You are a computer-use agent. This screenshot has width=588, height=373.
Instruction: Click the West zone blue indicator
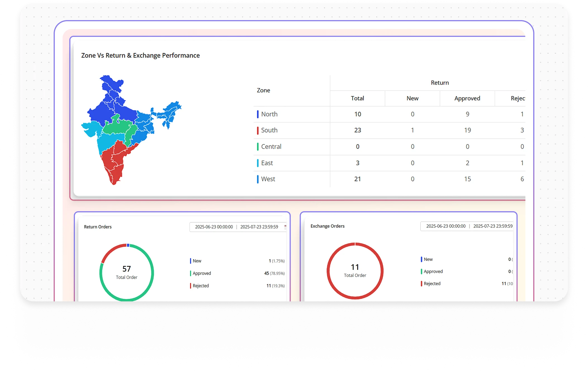point(257,179)
